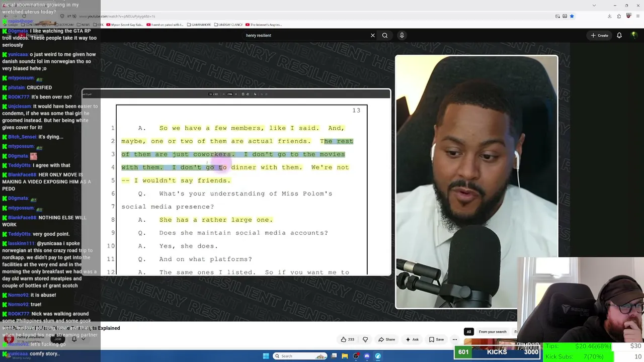This screenshot has width=644, height=362.
Task: Open more actions ellipsis under the video
Action: pyautogui.click(x=454, y=339)
